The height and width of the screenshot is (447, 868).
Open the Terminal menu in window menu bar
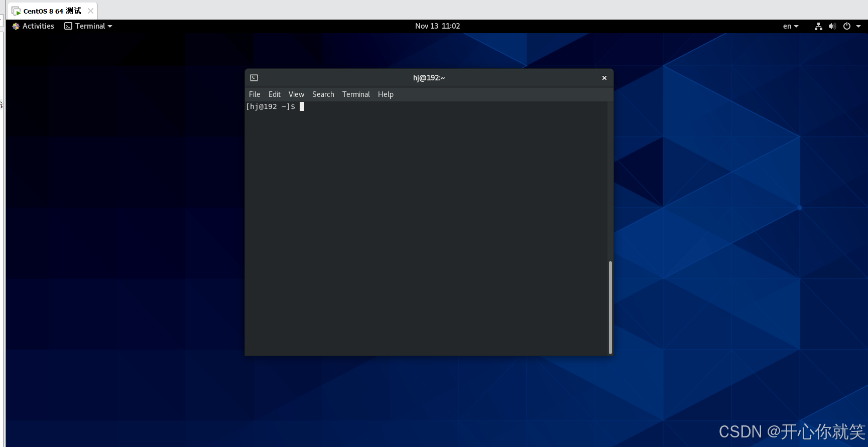pyautogui.click(x=356, y=94)
